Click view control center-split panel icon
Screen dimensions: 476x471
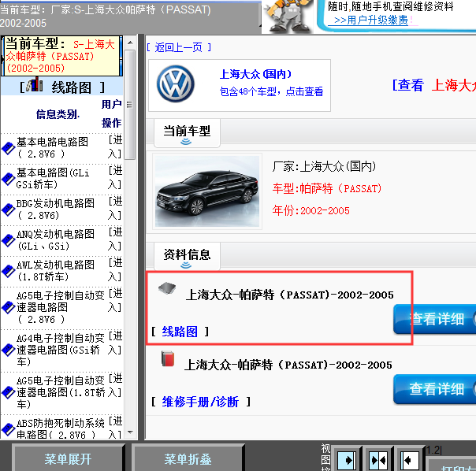pyautogui.click(x=378, y=461)
